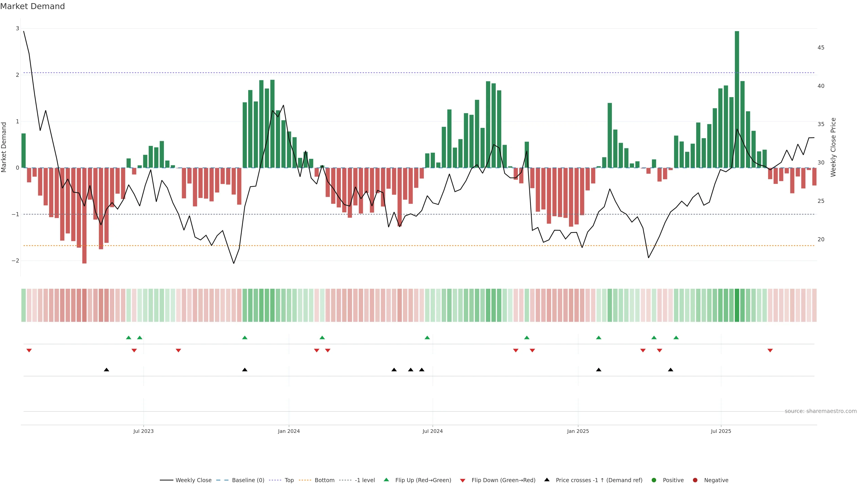This screenshot has height=488, width=868.
Task: Click the -1 level legend entry
Action: coord(365,480)
